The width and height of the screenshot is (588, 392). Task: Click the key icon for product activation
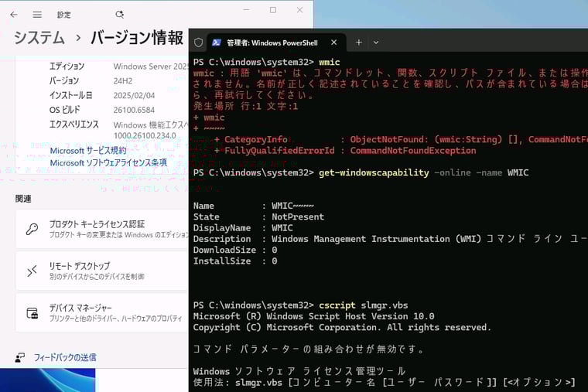(x=32, y=229)
